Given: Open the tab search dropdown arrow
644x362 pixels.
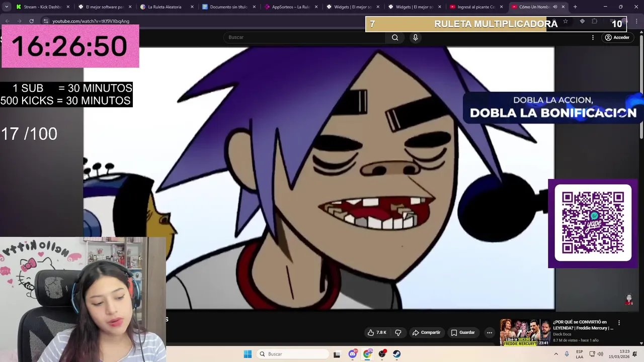Looking at the screenshot, I should pyautogui.click(x=6, y=7).
